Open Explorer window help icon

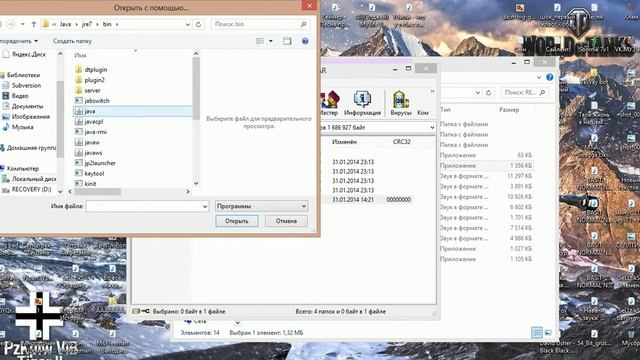tap(550, 77)
